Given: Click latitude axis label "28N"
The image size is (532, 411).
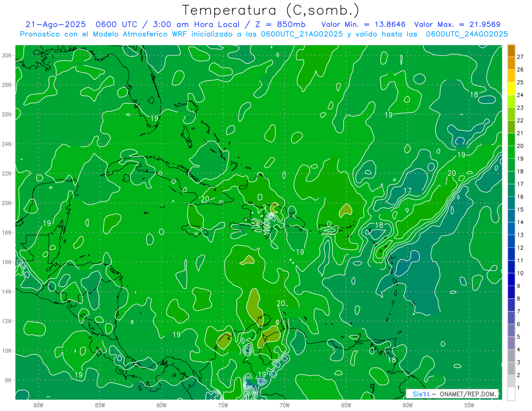Looking at the screenshot, I should point(7,85).
